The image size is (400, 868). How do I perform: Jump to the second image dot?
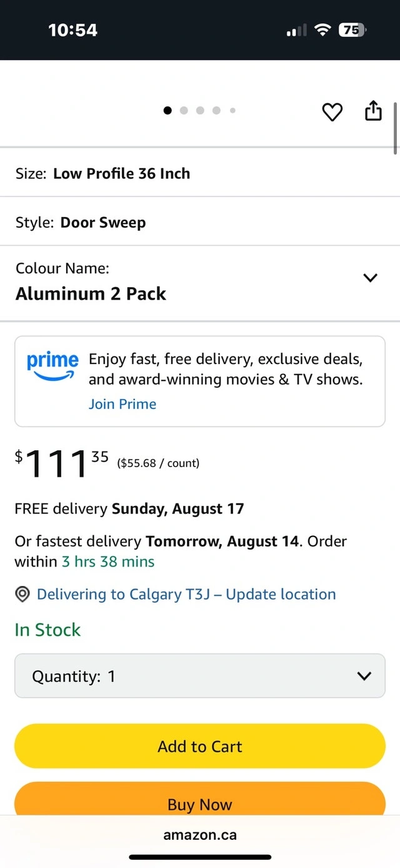[184, 111]
